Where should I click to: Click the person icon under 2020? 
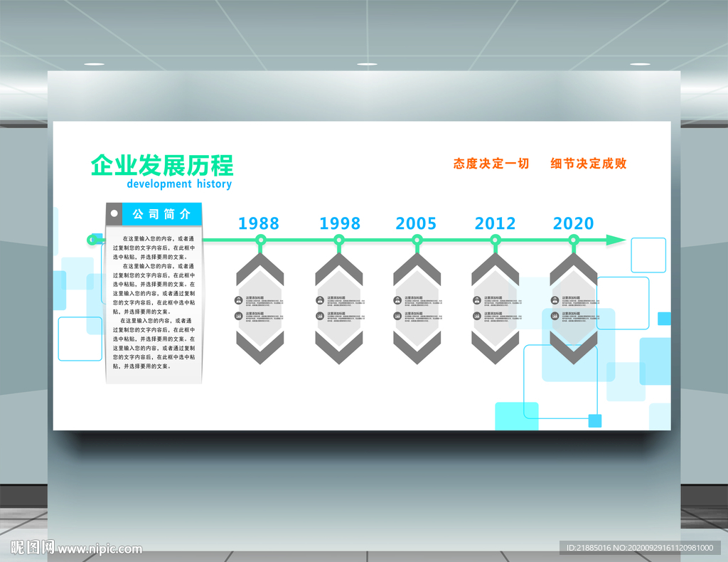555,300
